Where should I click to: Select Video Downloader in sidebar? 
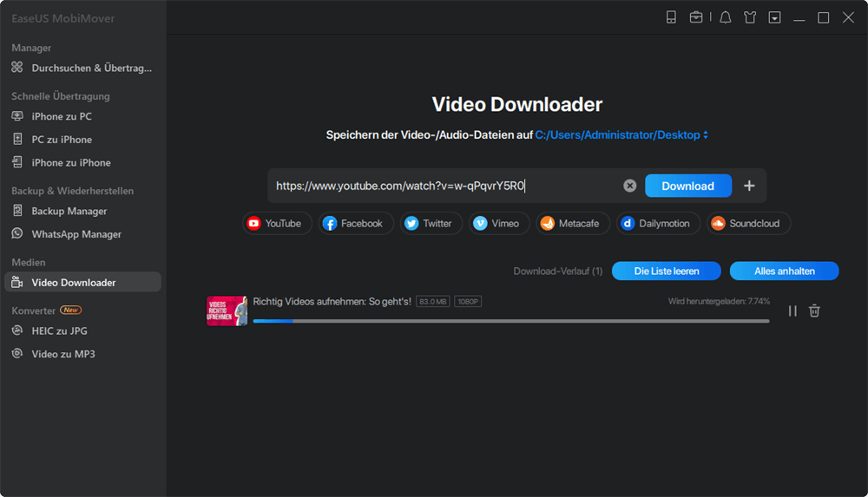(82, 282)
